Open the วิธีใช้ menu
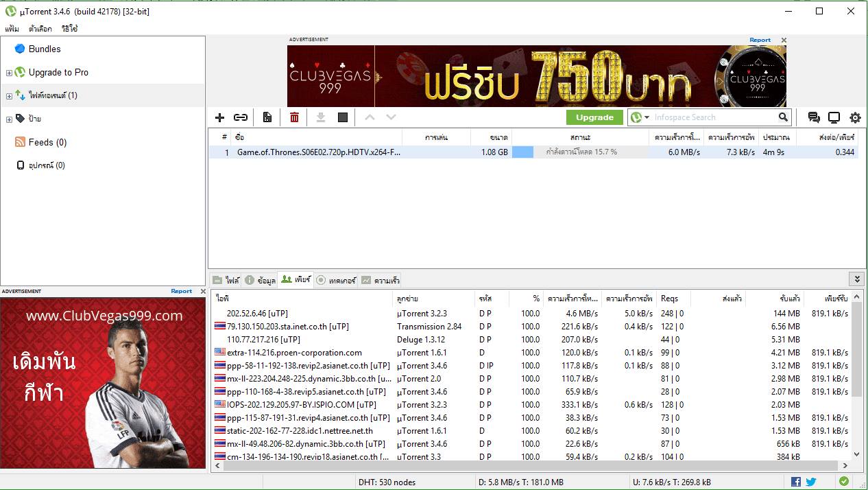The width and height of the screenshot is (868, 490). (69, 29)
